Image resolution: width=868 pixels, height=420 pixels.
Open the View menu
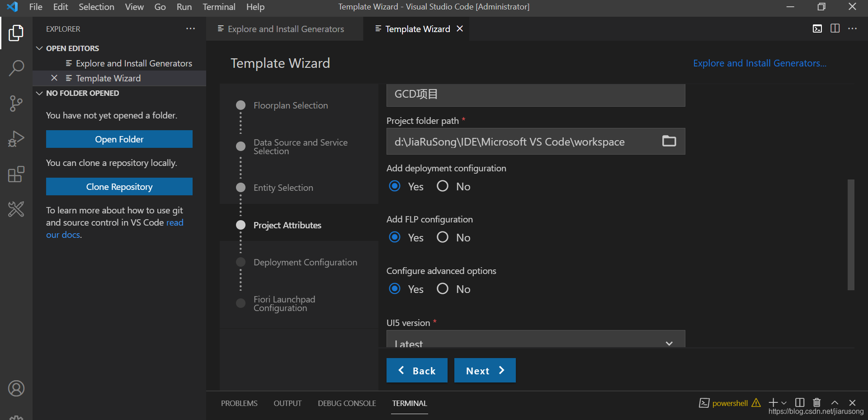[134, 7]
